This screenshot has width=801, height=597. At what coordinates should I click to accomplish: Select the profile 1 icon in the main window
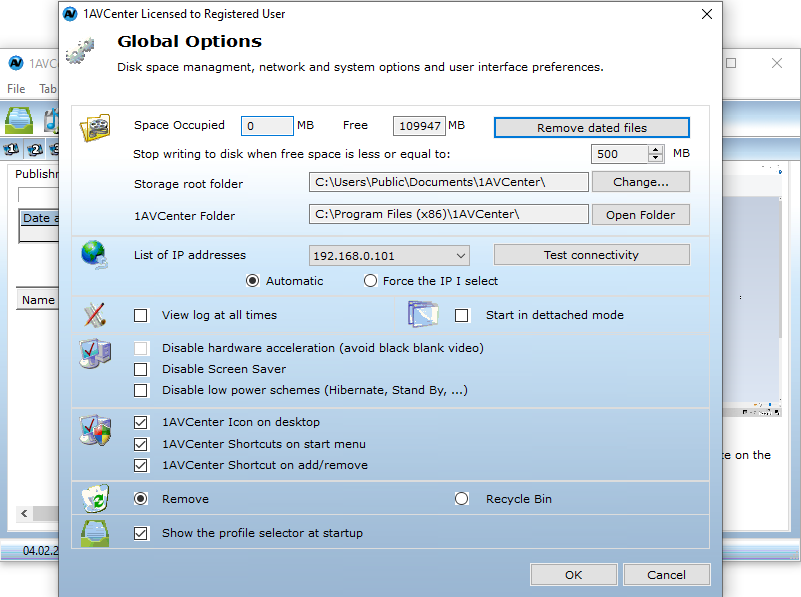click(11, 149)
